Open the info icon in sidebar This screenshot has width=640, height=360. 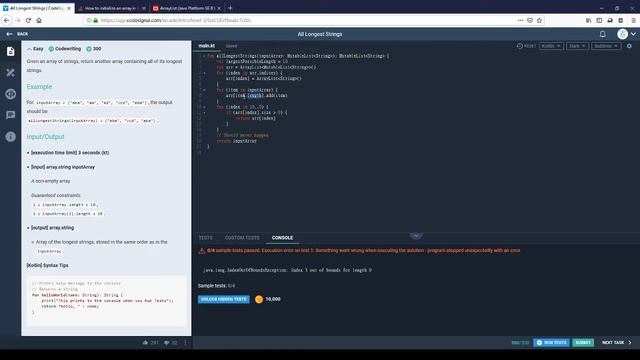(x=11, y=136)
